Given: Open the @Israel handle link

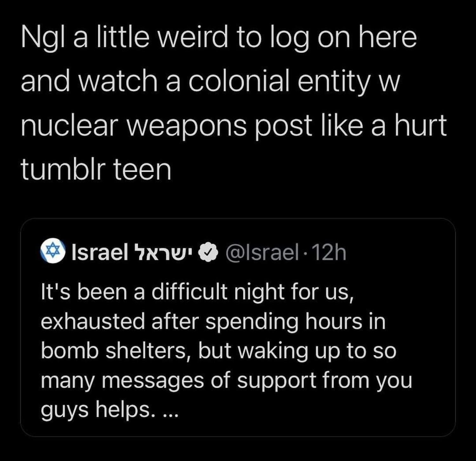Looking at the screenshot, I should tap(262, 253).
